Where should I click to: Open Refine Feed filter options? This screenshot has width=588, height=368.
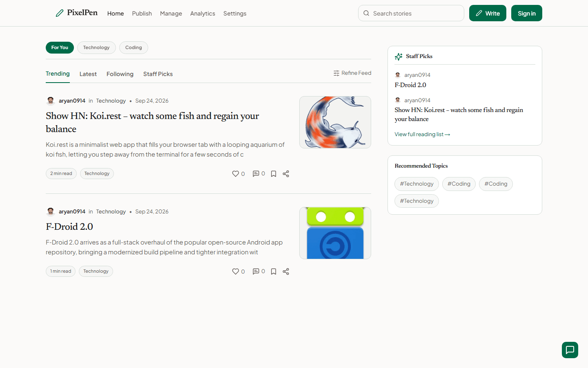coord(352,73)
